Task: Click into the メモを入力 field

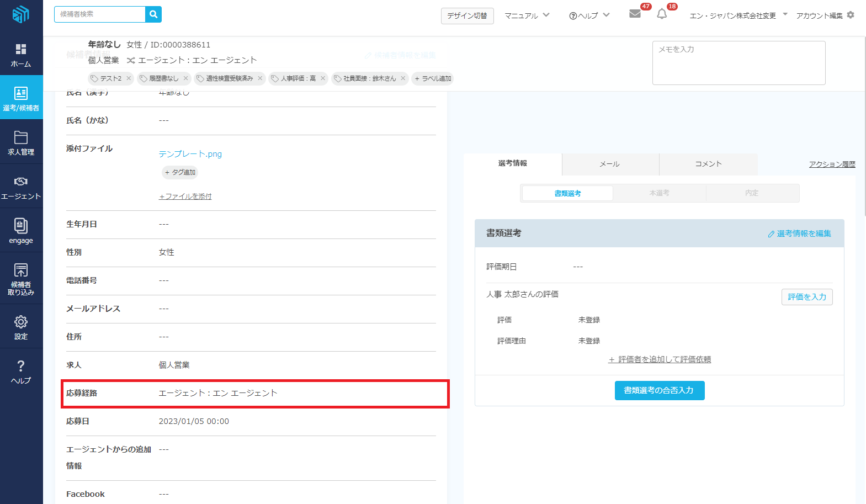Action: pos(739,63)
